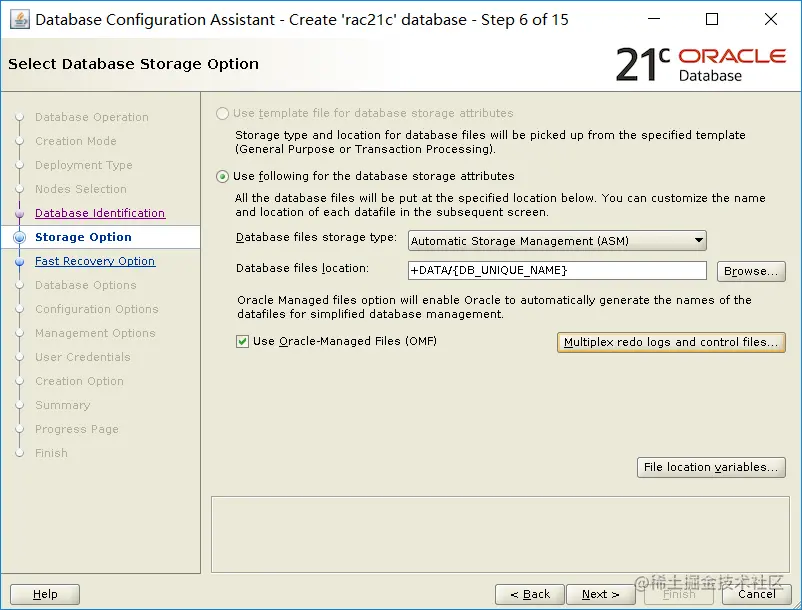Image resolution: width=802 pixels, height=610 pixels.
Task: Close the Database Configuration Assistant window
Action: click(x=770, y=19)
